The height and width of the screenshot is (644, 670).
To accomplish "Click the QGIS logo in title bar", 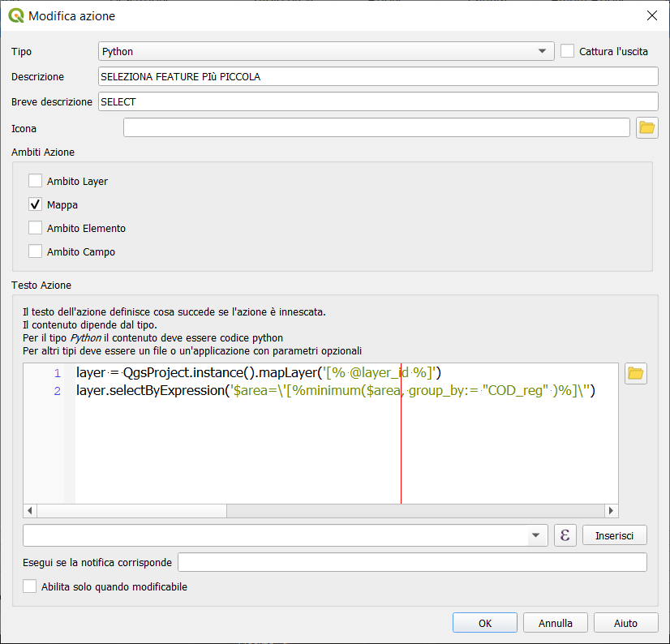I will 15,15.
